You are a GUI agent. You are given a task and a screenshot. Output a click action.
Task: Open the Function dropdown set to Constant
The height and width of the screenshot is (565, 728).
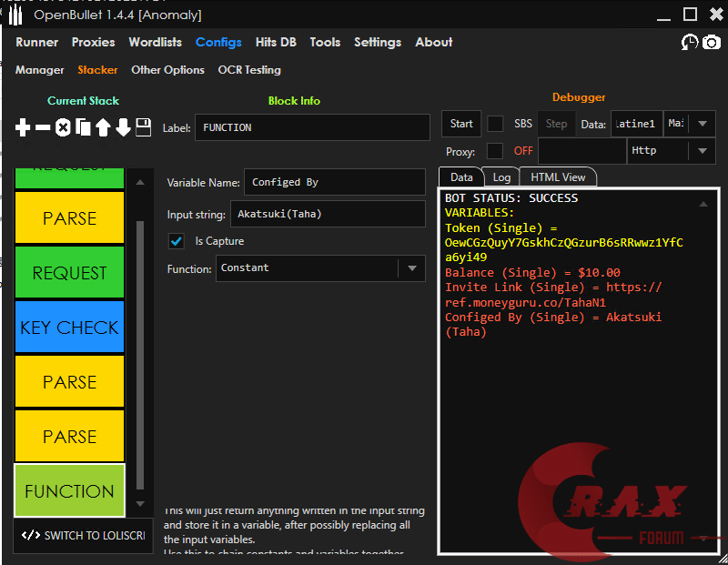320,267
